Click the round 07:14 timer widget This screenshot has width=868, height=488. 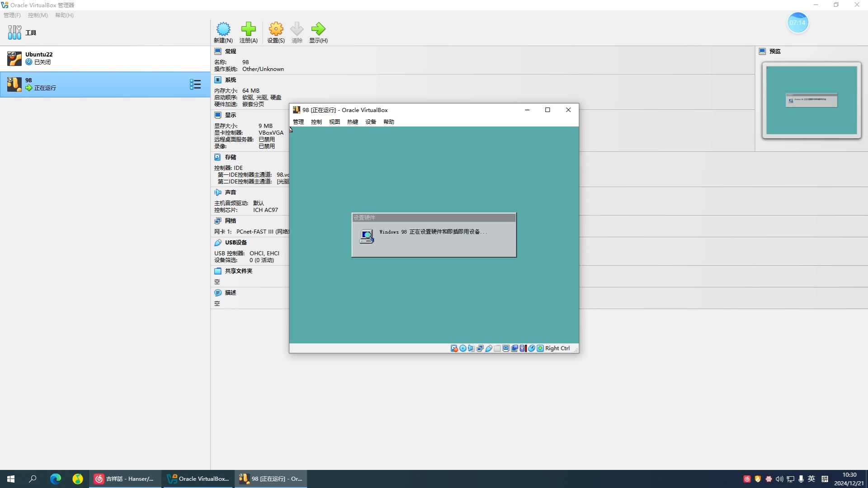[797, 23]
